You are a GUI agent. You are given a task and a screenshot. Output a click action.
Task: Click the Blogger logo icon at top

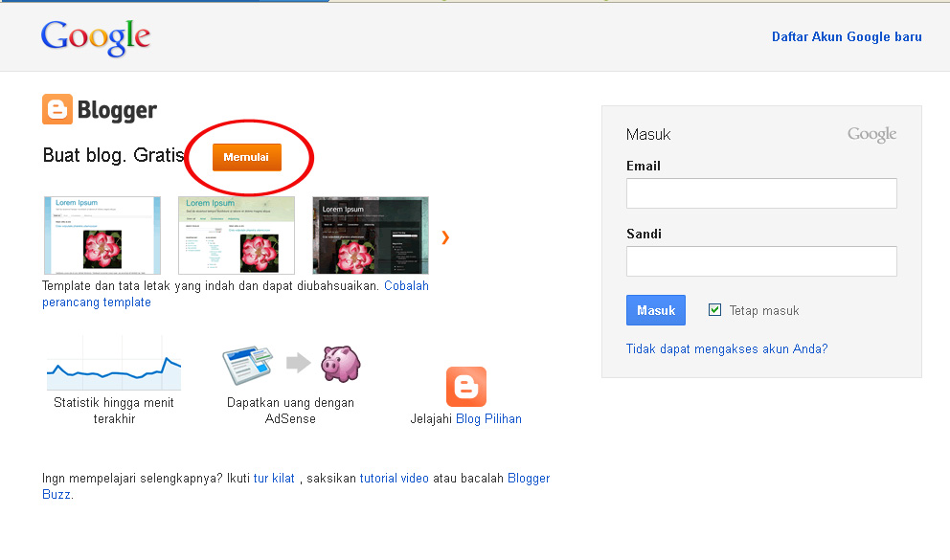pyautogui.click(x=57, y=110)
